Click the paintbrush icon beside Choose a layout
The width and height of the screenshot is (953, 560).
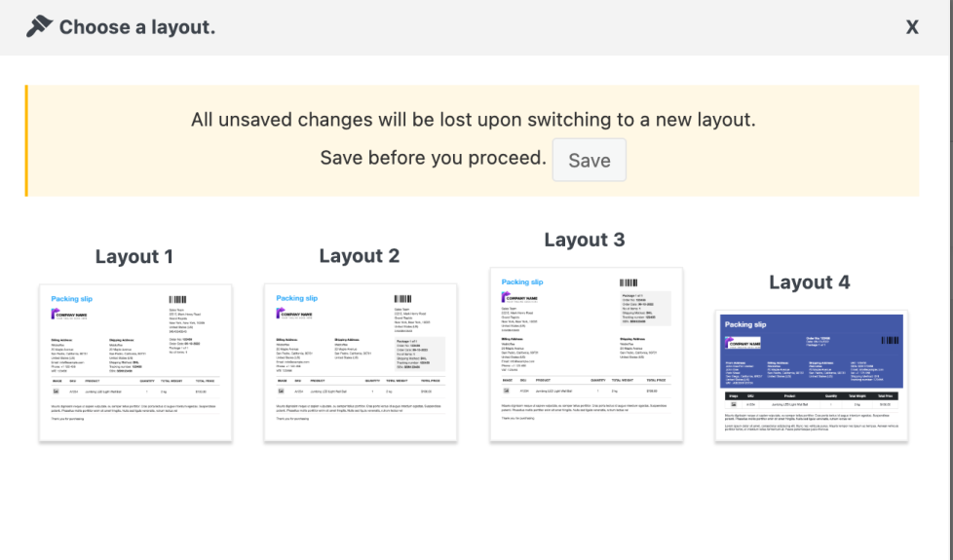tap(39, 26)
